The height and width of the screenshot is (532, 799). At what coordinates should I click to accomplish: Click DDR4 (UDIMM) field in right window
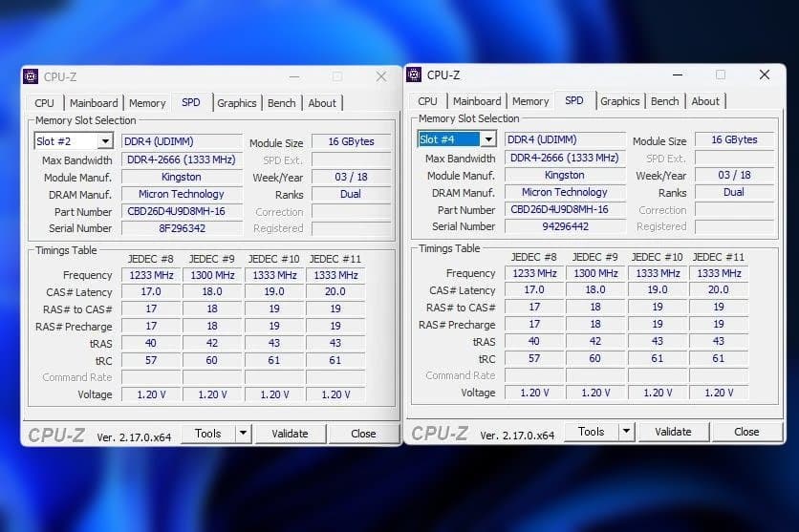point(565,139)
